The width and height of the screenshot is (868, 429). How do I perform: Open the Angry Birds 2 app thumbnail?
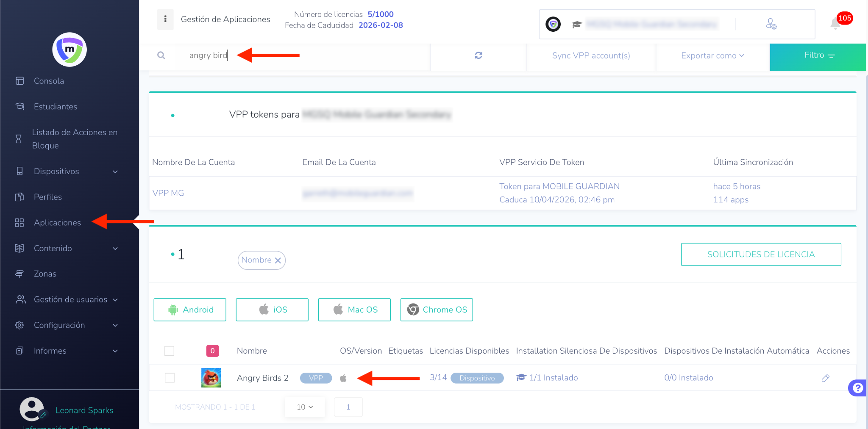(211, 378)
